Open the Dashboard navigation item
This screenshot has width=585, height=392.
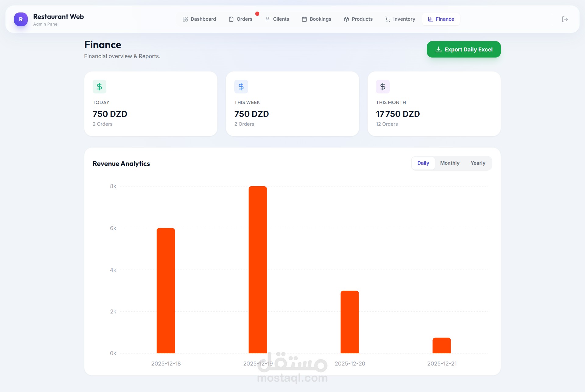199,19
